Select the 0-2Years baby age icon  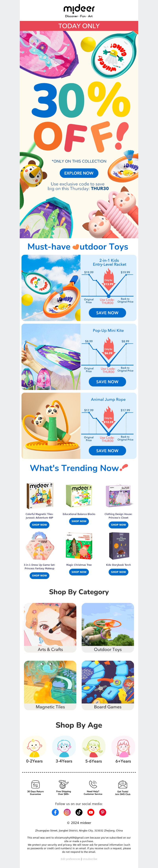[x=34, y=746]
